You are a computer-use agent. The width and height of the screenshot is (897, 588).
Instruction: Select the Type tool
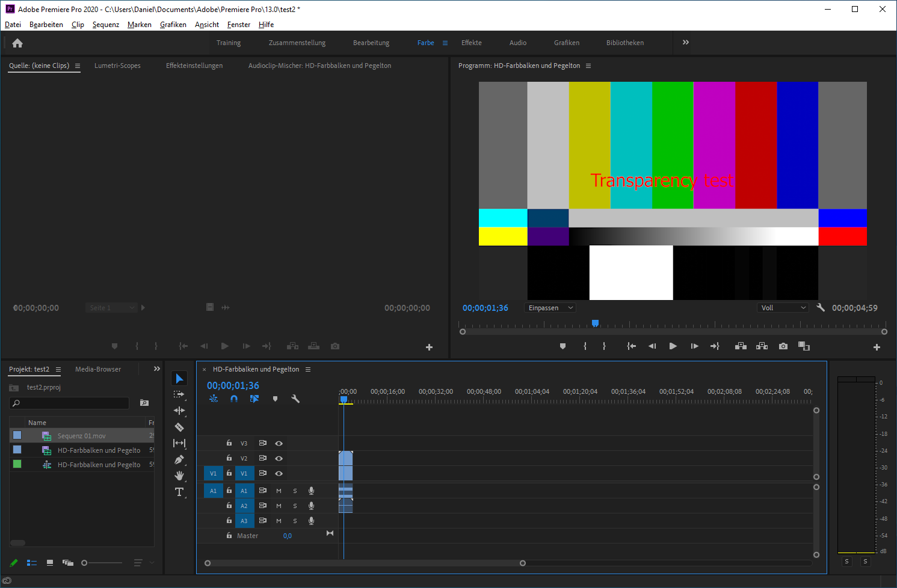click(x=179, y=492)
